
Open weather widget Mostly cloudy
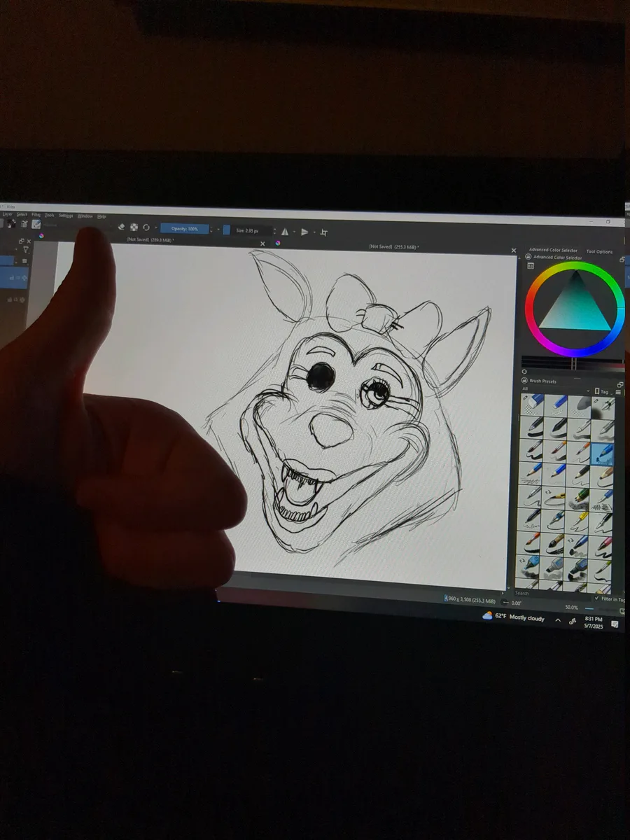(x=513, y=617)
